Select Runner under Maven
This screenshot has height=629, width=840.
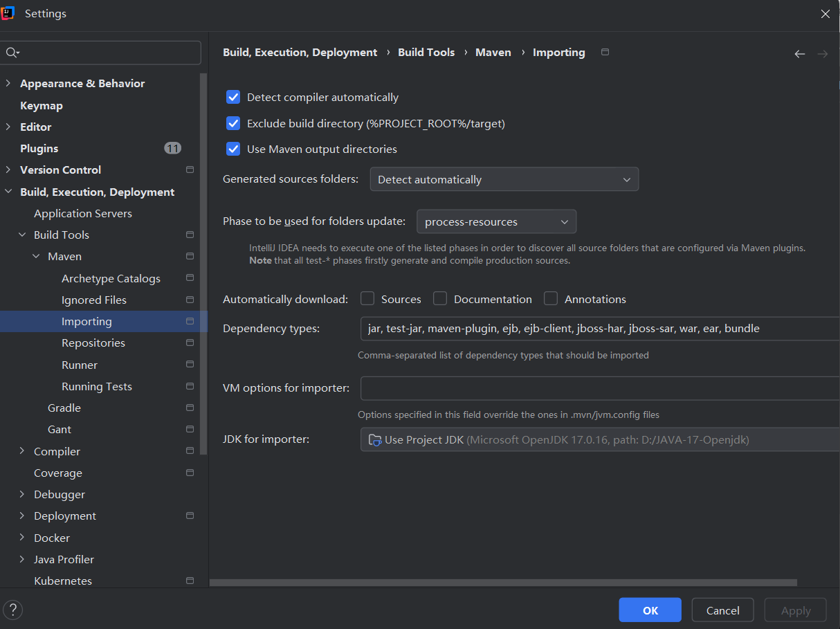pyautogui.click(x=80, y=365)
